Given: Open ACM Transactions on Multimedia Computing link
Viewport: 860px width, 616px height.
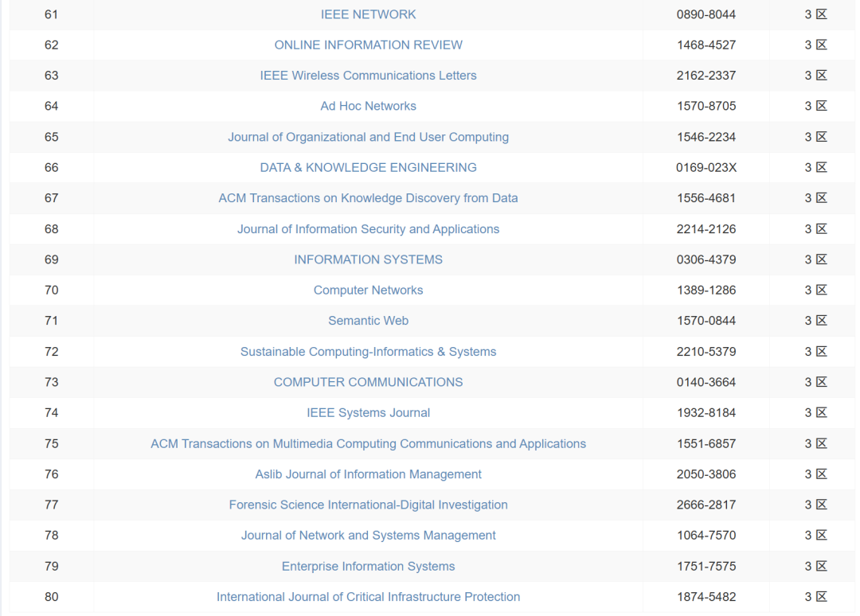Looking at the screenshot, I should click(x=368, y=444).
